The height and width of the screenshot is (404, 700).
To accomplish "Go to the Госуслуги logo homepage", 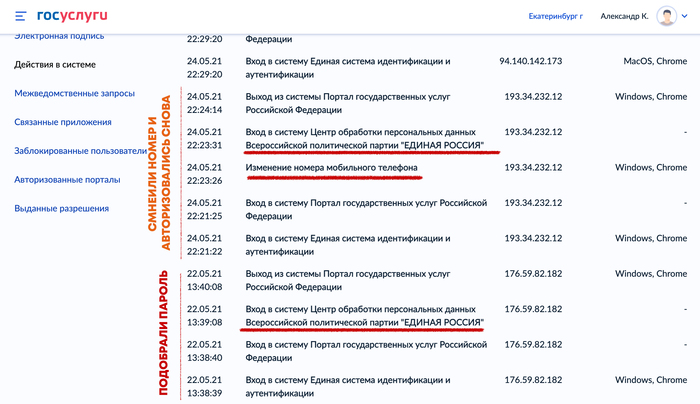I will pyautogui.click(x=72, y=16).
